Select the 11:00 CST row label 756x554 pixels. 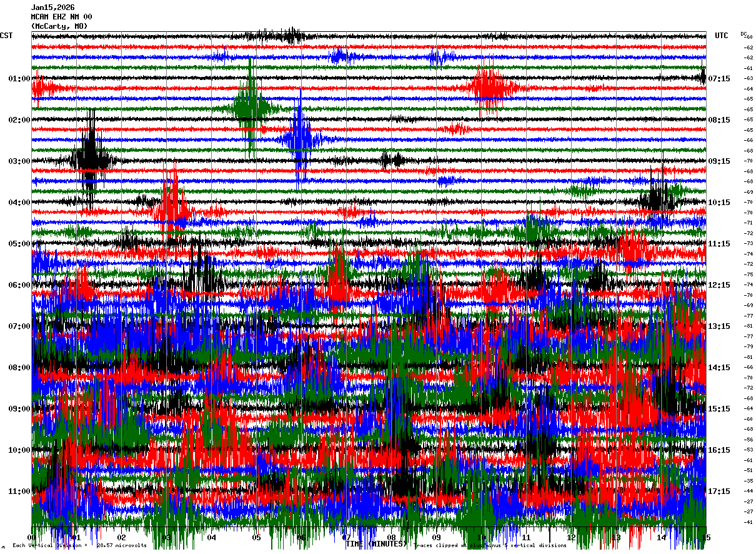click(19, 491)
